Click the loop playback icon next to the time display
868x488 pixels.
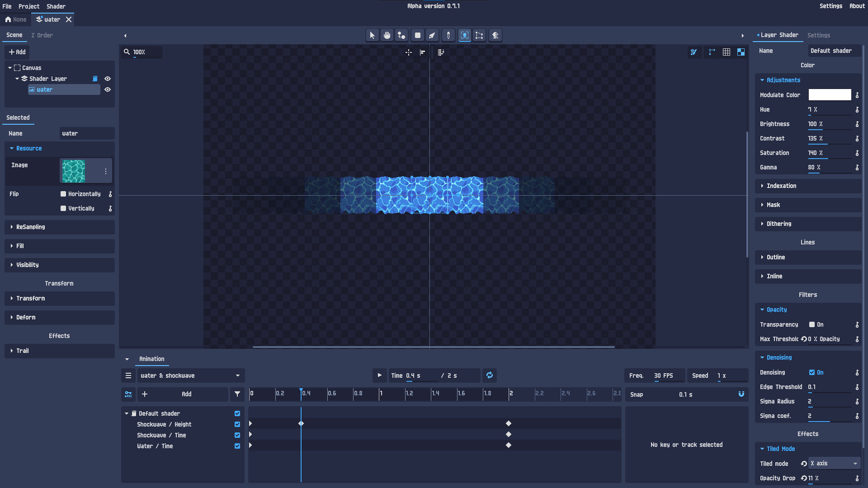[490, 375]
